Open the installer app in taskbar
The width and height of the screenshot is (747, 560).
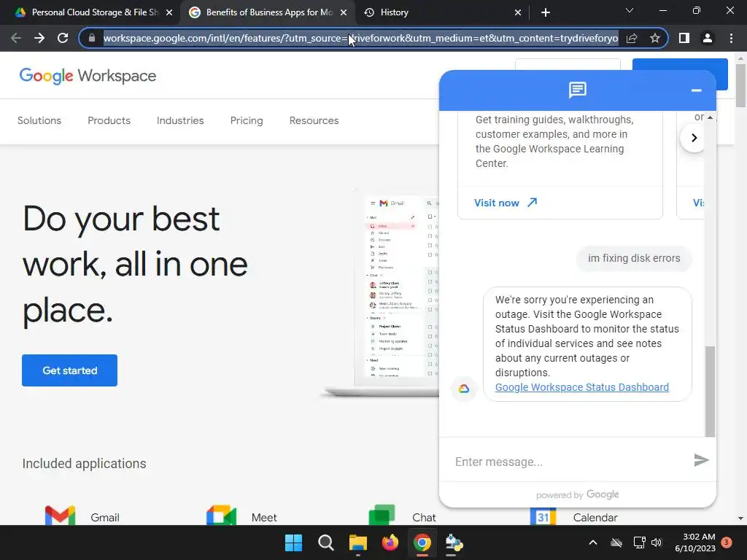pyautogui.click(x=454, y=542)
